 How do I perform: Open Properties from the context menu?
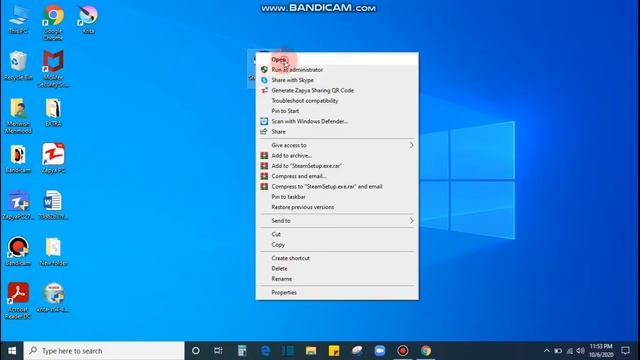coord(337,293)
